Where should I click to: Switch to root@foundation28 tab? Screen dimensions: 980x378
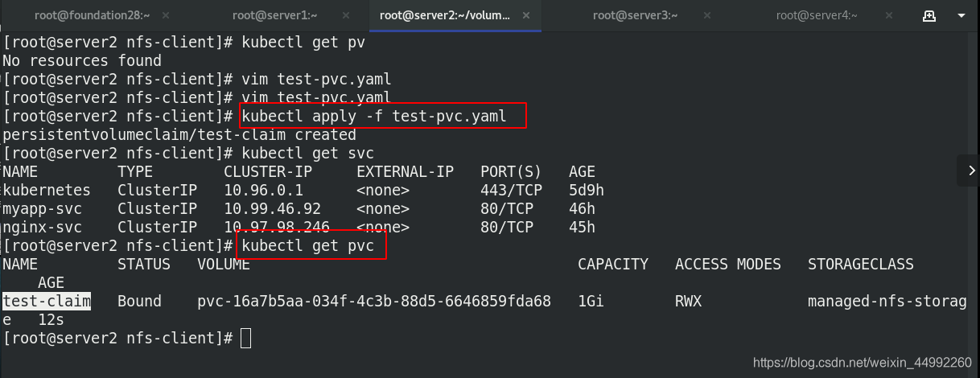[x=94, y=14]
